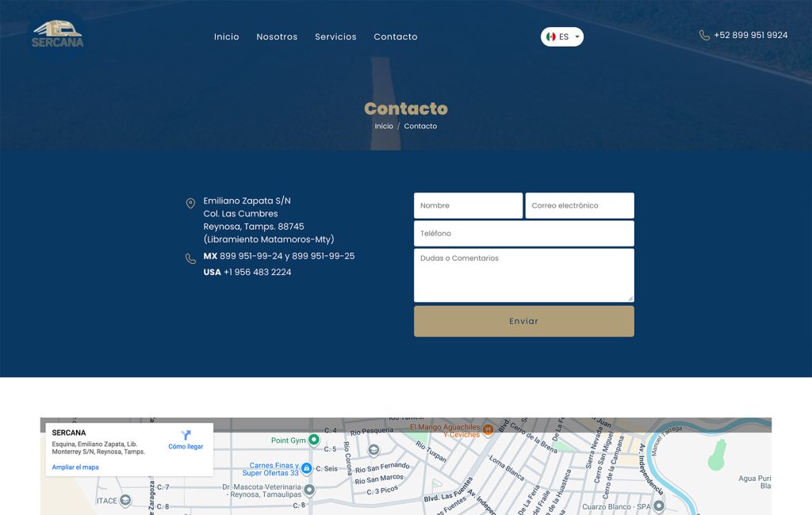Click the Point Gym marker on the map
The image size is (812, 515).
(313, 440)
